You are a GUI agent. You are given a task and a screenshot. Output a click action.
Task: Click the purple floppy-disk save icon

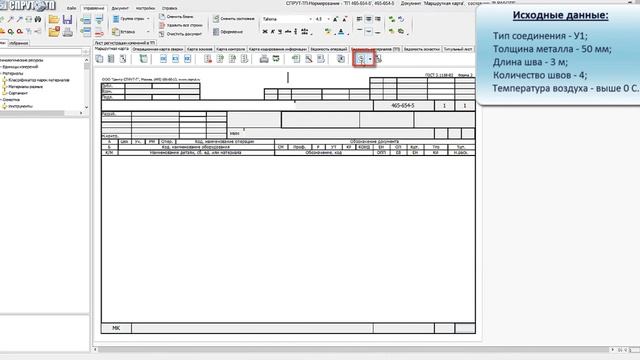click(x=67, y=19)
